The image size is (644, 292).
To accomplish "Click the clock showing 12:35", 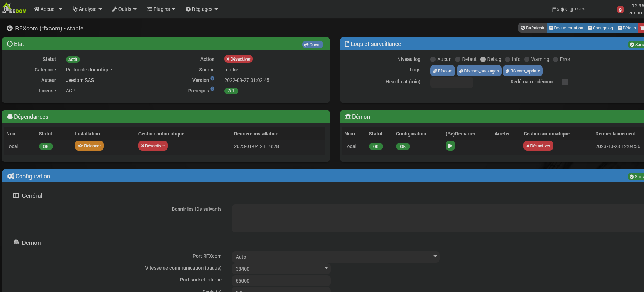I will pos(638,6).
